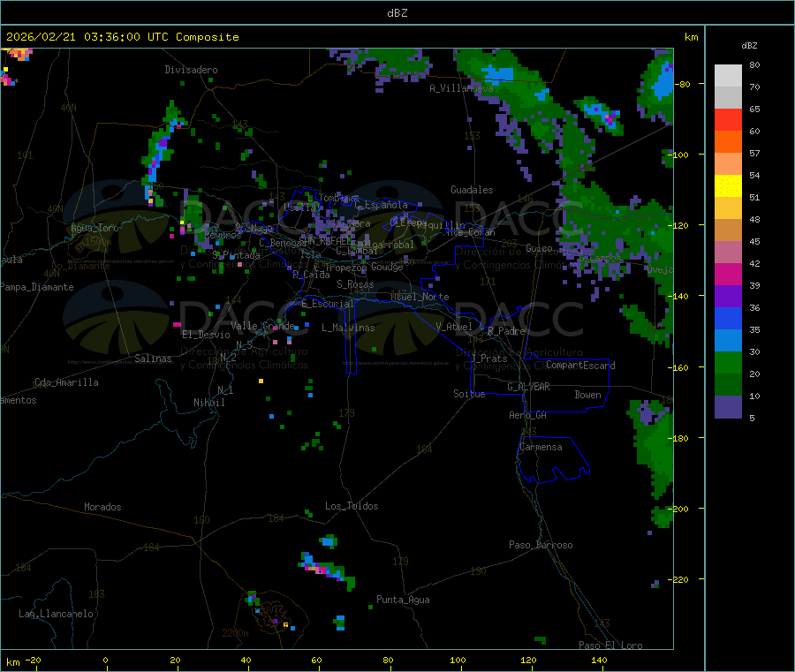Click the Atuel_Norte map label
The image size is (795, 672).
420,297
